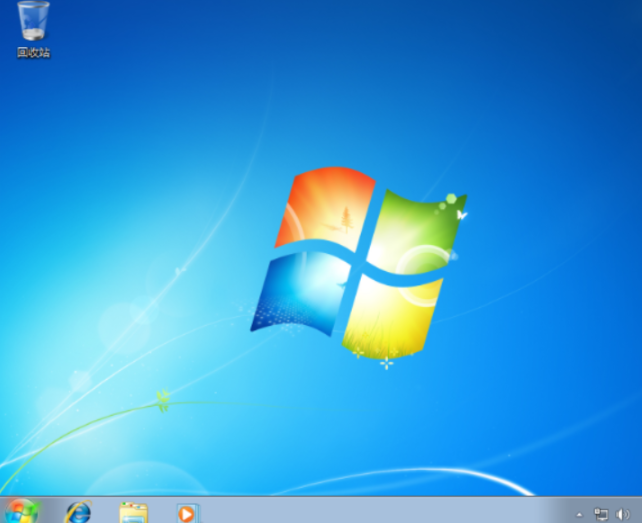Start Windows Media Player from taskbar

(x=186, y=512)
